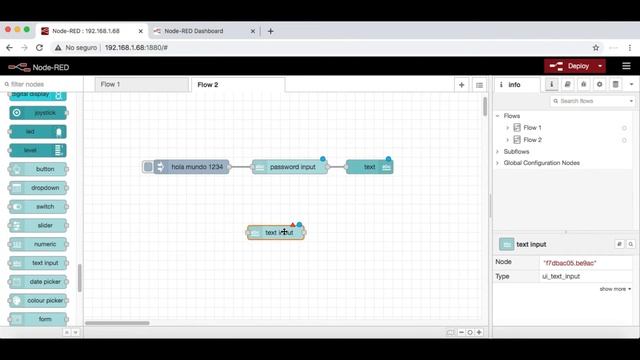
Task: Select the Flow 2 tab
Action: point(238,84)
